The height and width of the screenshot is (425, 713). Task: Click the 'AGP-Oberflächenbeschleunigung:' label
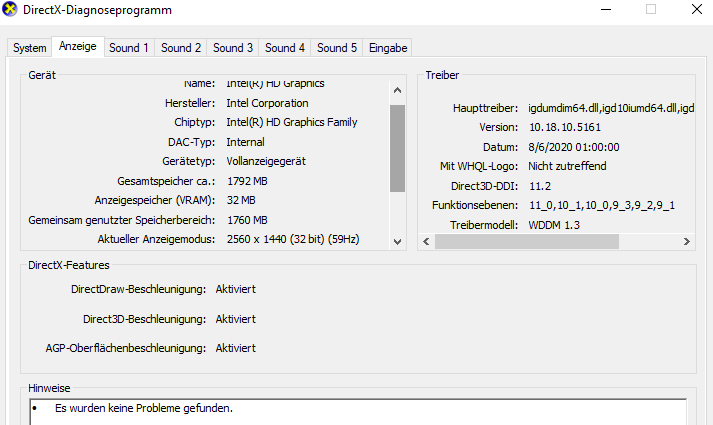[126, 348]
